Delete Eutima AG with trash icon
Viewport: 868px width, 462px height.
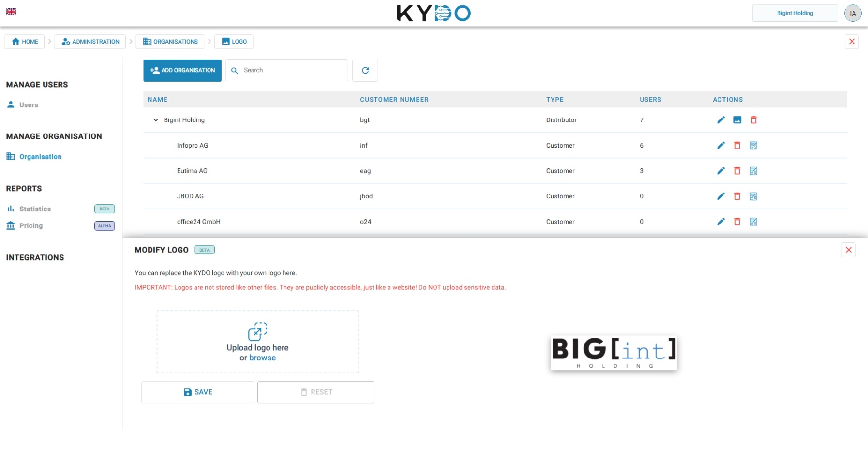click(x=737, y=171)
